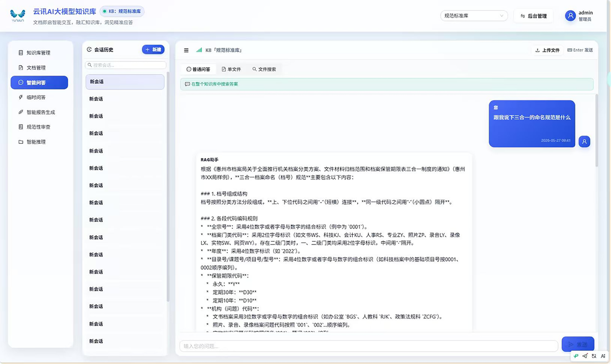Toggle the Enter 发送 keyboard option
Viewport: 611px width, 364px height.
tap(580, 50)
